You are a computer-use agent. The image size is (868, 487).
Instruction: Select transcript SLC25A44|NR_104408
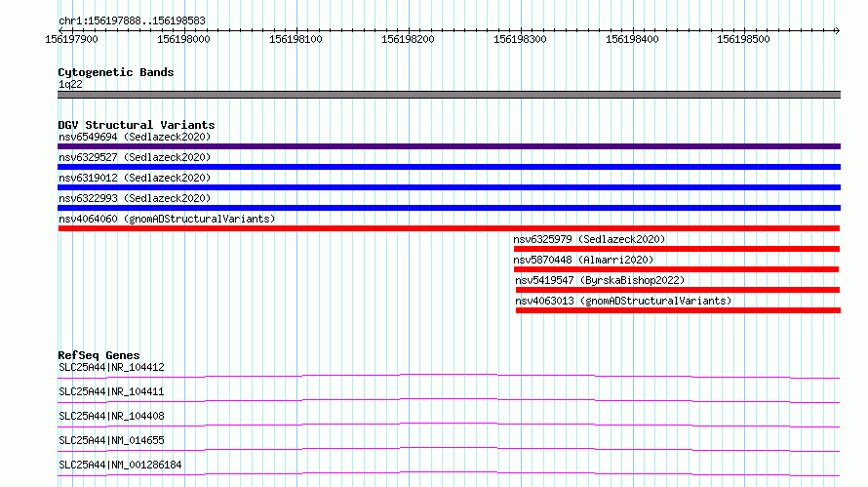[x=111, y=416]
